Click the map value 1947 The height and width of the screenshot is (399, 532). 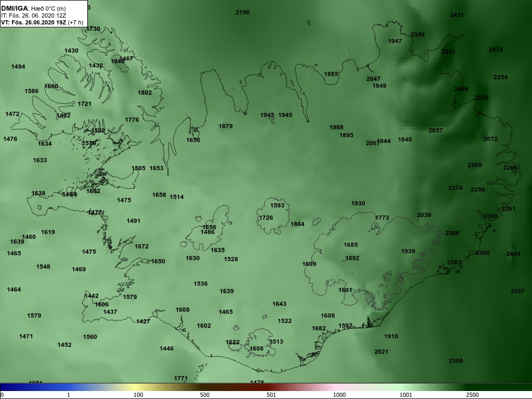[x=395, y=41]
